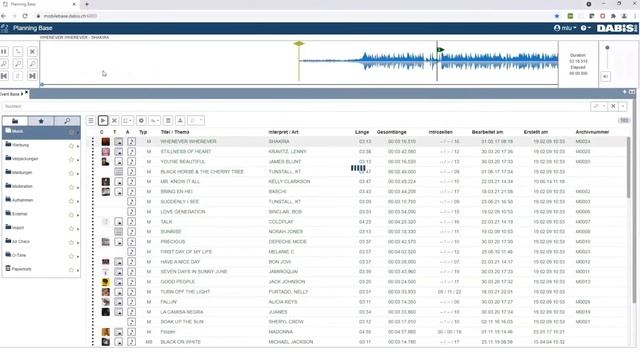Click audio note icon in SUDDENLY I SEE row

[131, 202]
